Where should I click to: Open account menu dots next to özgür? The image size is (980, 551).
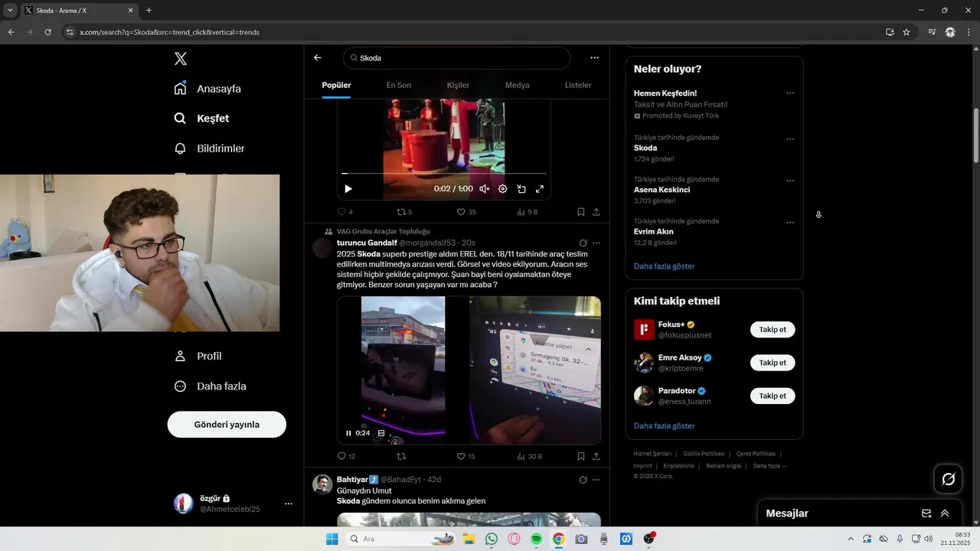point(289,504)
